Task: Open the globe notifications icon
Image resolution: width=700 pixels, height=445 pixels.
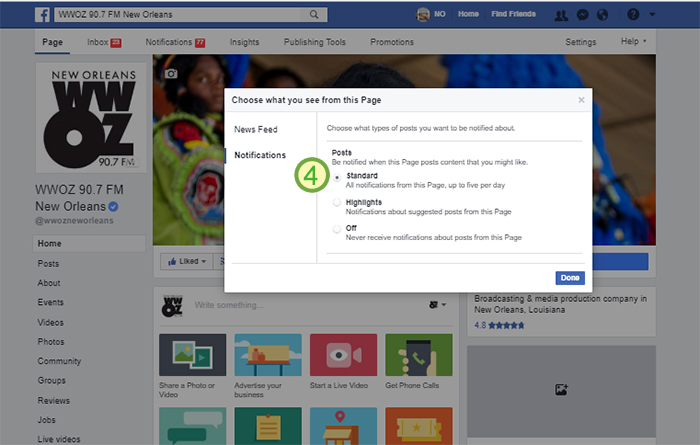Action: (602, 15)
